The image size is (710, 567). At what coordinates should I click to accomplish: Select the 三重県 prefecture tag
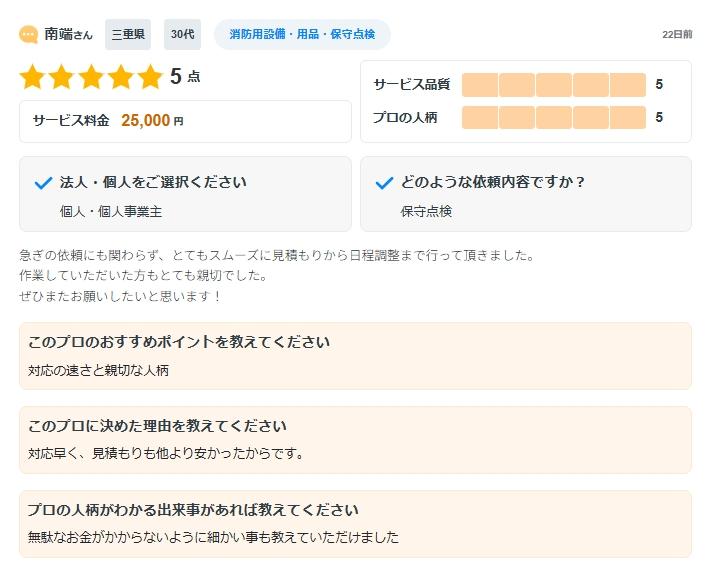(x=128, y=35)
